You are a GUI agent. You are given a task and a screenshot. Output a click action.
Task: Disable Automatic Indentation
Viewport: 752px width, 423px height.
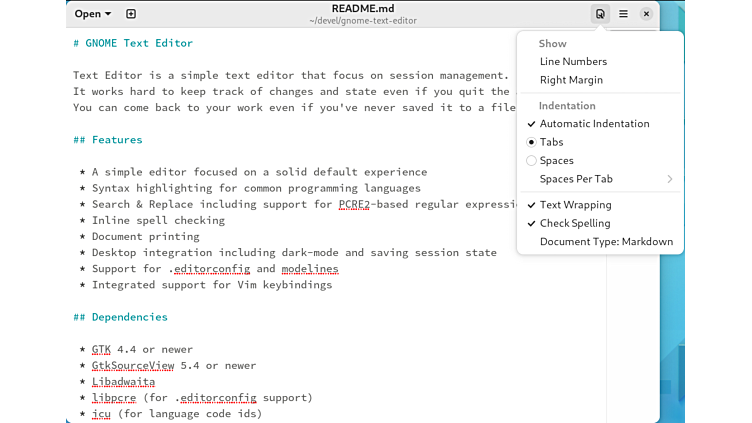[x=594, y=124]
